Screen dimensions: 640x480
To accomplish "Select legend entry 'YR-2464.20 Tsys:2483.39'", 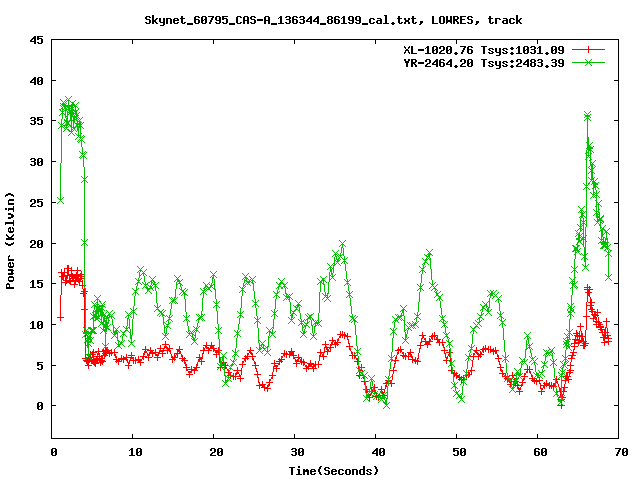I will 484,63.
